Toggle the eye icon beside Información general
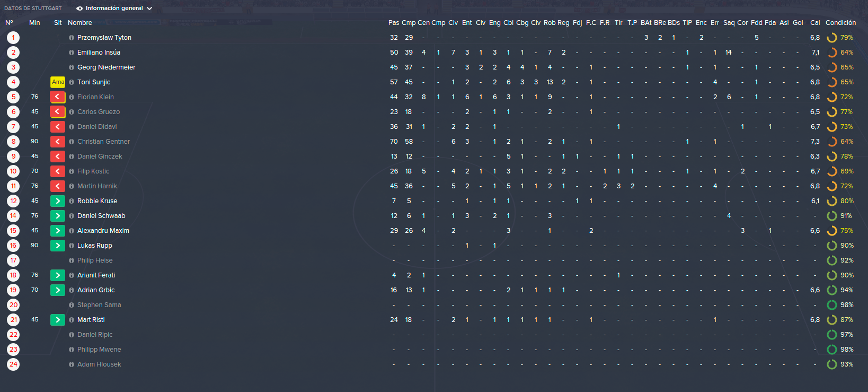The width and height of the screenshot is (868, 392). [79, 8]
